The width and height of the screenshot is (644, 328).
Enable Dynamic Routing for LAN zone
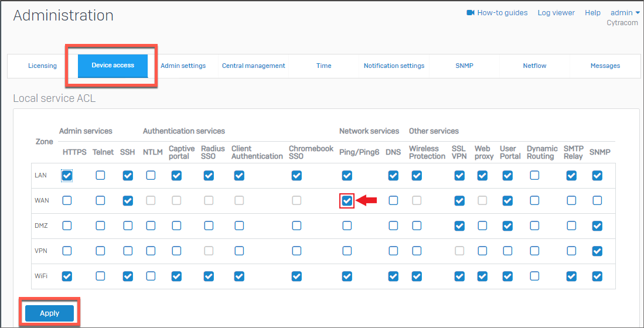tap(534, 176)
